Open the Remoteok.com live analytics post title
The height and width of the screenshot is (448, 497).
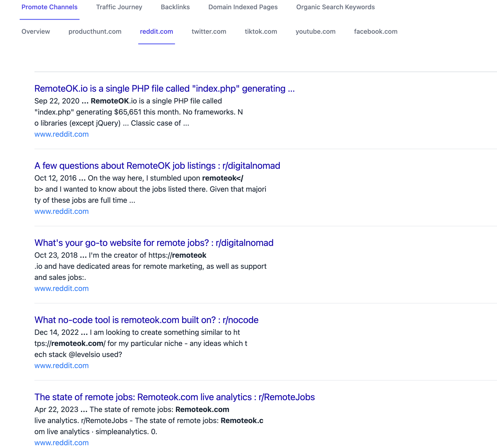pos(175,397)
